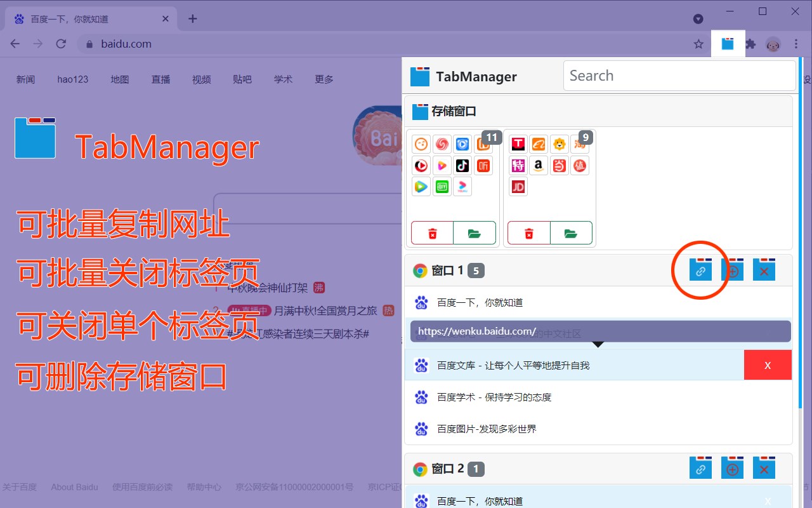Open the 直播 link on Baidu
This screenshot has width=812, height=508.
pos(160,79)
